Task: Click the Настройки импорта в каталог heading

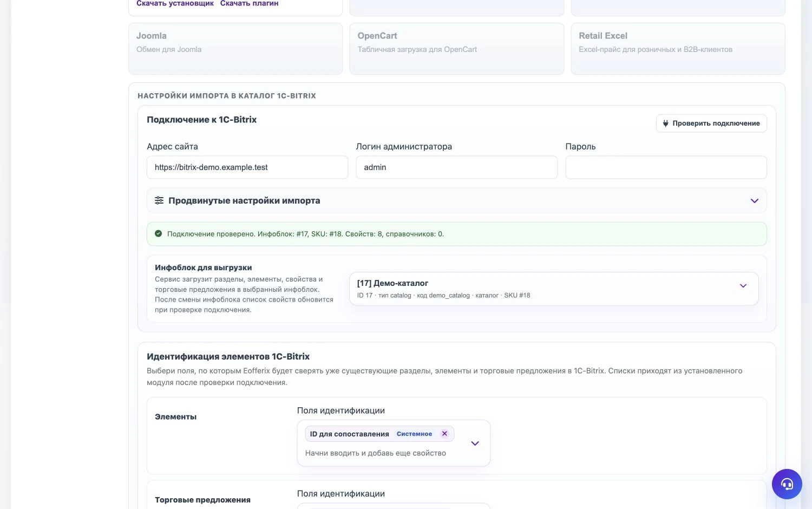Action: click(x=227, y=96)
